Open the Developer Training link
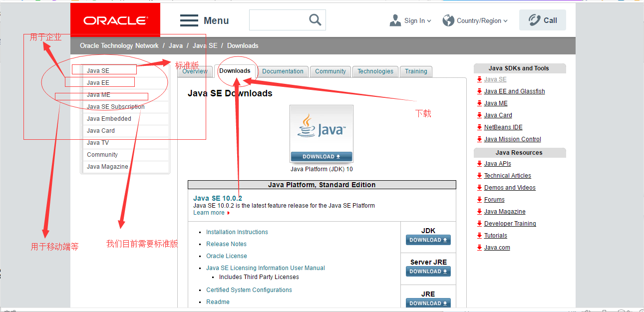 point(510,224)
